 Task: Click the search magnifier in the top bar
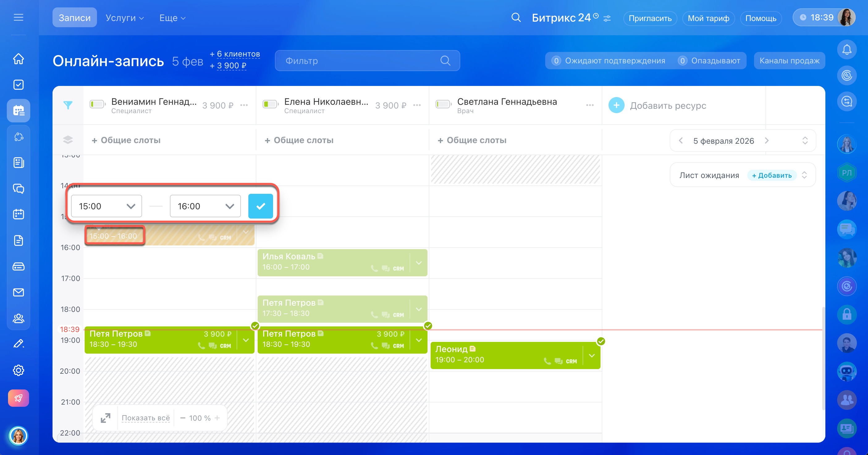point(516,18)
